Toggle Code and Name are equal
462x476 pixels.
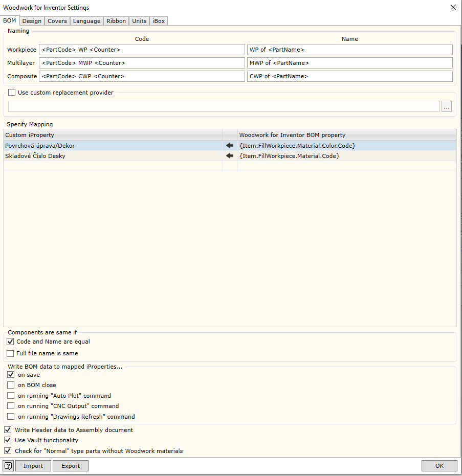pos(10,342)
